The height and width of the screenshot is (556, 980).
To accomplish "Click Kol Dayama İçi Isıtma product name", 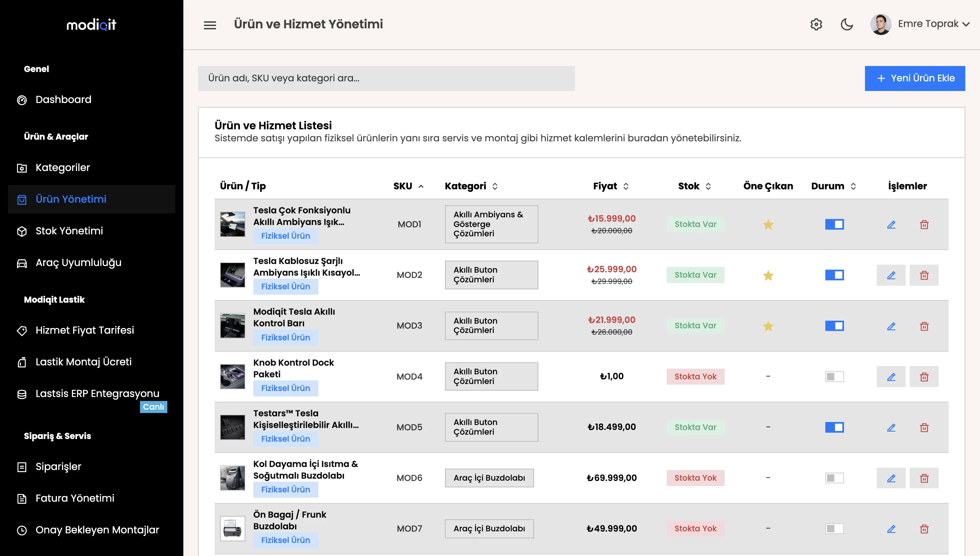I will pyautogui.click(x=305, y=470).
